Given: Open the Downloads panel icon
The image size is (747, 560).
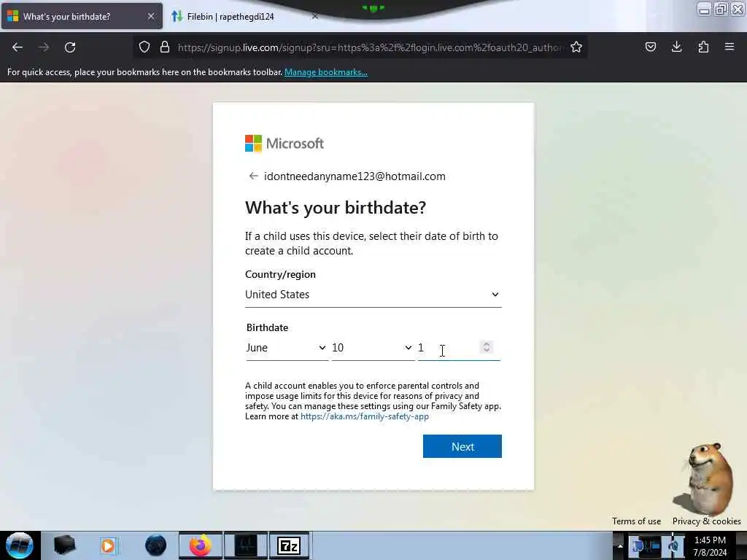Looking at the screenshot, I should 676,47.
